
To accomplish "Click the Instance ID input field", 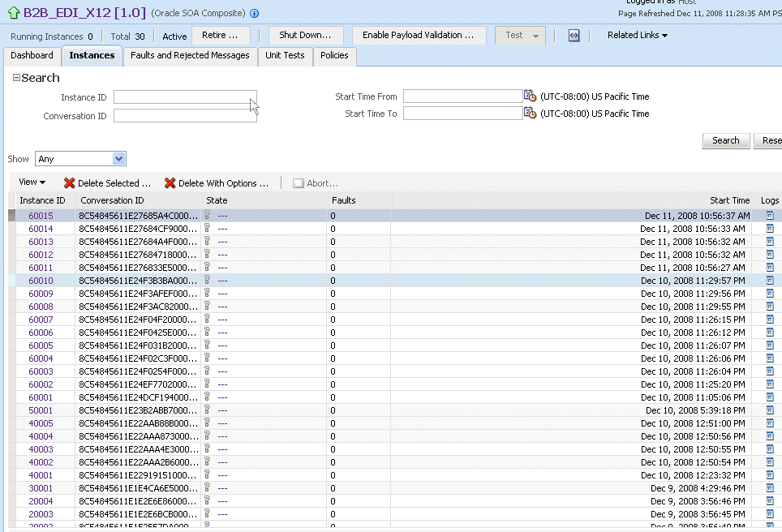I will pos(185,97).
